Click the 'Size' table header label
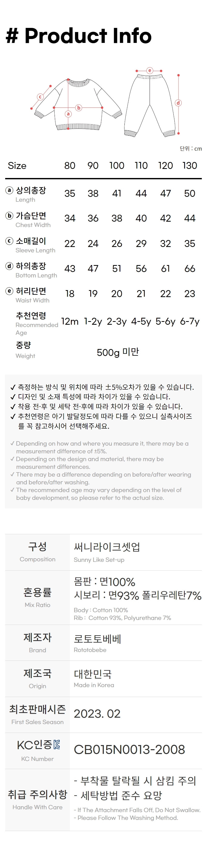Image resolution: width=207 pixels, height=868 pixels. click(x=17, y=165)
